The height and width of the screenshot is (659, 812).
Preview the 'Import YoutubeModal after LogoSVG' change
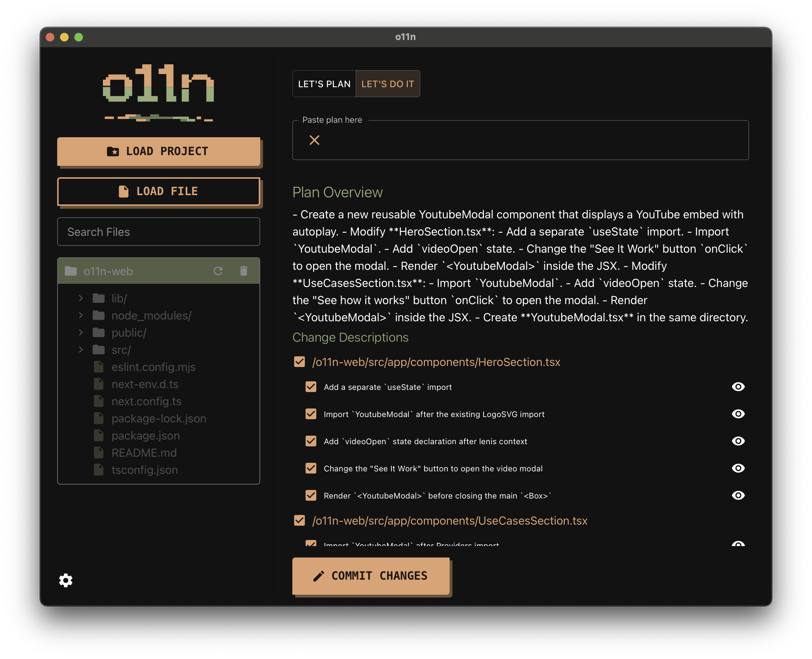coord(738,414)
